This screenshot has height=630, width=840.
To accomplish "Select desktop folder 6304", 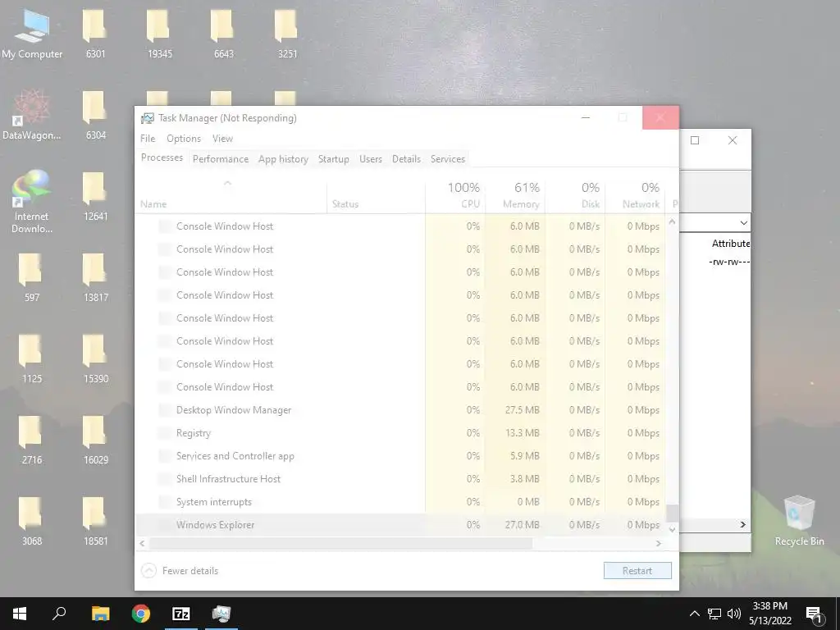I will [x=95, y=115].
